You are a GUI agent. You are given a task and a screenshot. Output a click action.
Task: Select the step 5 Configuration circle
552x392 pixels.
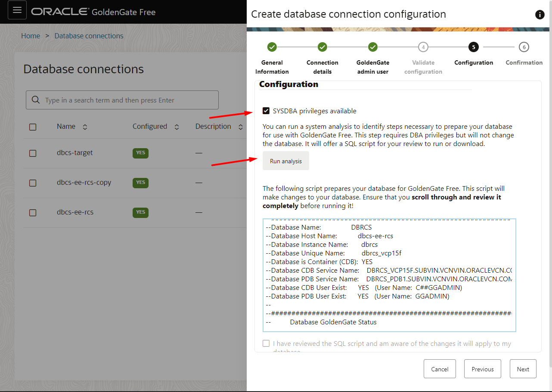pyautogui.click(x=473, y=47)
